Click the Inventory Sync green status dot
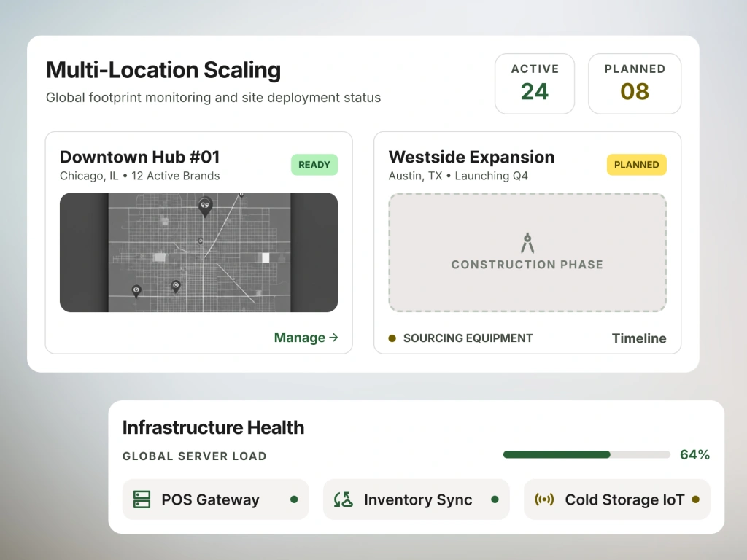This screenshot has width=747, height=560. tap(495, 499)
